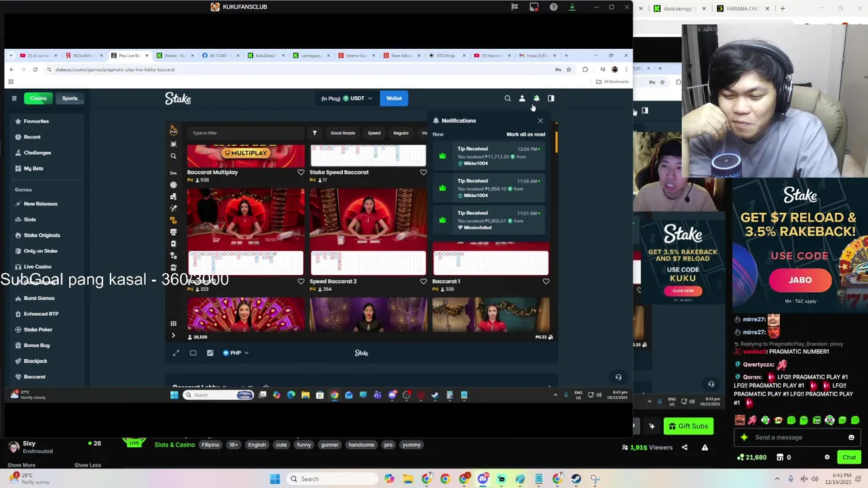Select Blackjack in sidebar
The height and width of the screenshot is (488, 868).
coord(35,361)
